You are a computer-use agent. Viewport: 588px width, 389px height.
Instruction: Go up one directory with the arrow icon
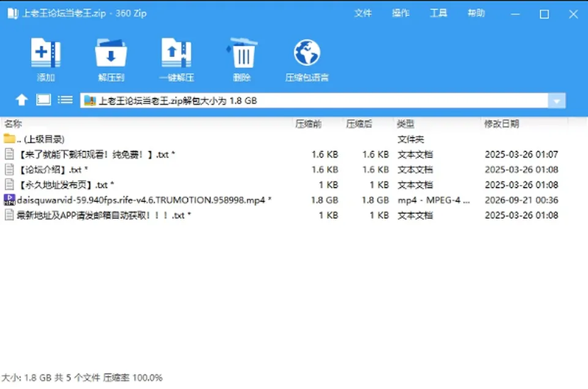(x=22, y=100)
